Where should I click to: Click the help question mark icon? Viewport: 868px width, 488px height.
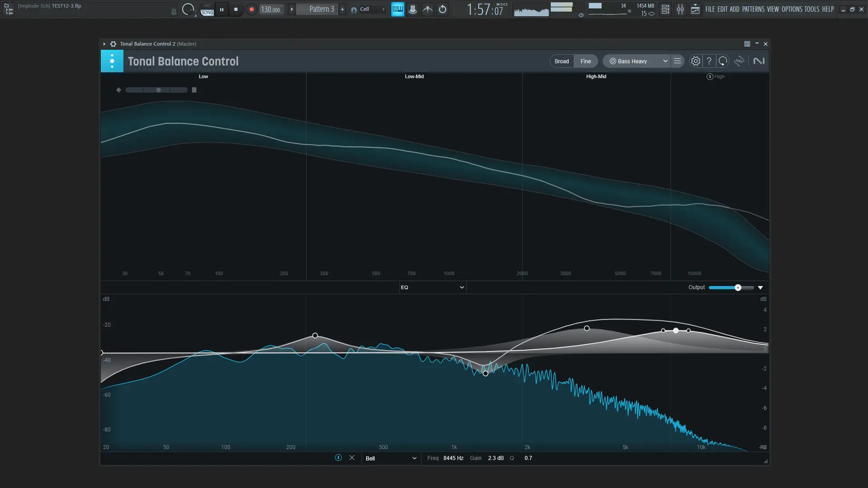709,61
